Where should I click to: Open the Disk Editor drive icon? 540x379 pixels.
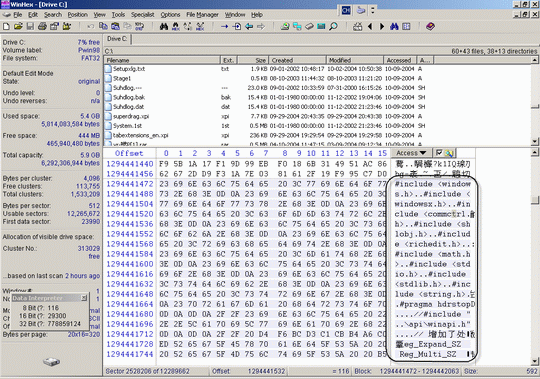(285, 26)
